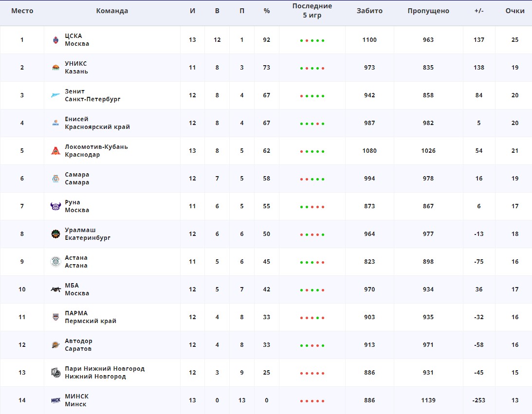Viewport: 532px width, 414px height.
Task: Open the Астана team link
Action: pyautogui.click(x=76, y=261)
